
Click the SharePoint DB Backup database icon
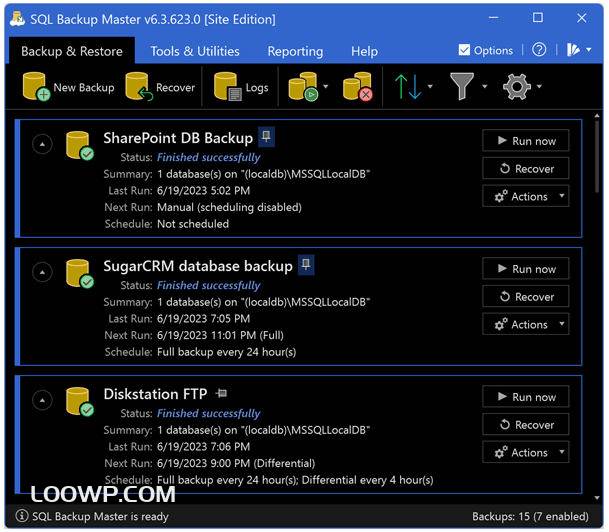click(x=80, y=146)
